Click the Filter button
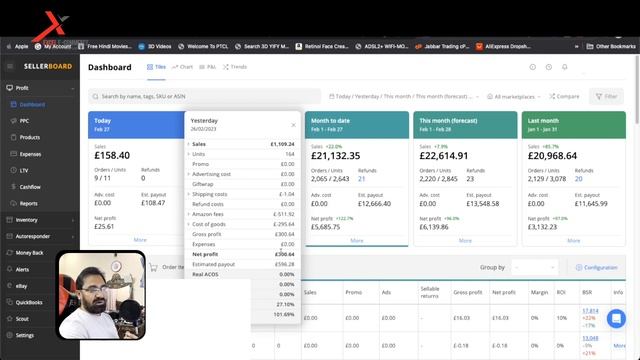 coord(606,96)
